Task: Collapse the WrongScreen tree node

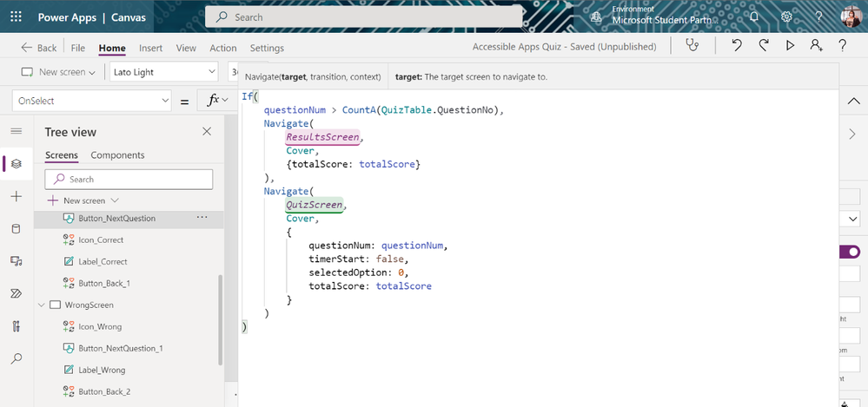Action: [41, 305]
